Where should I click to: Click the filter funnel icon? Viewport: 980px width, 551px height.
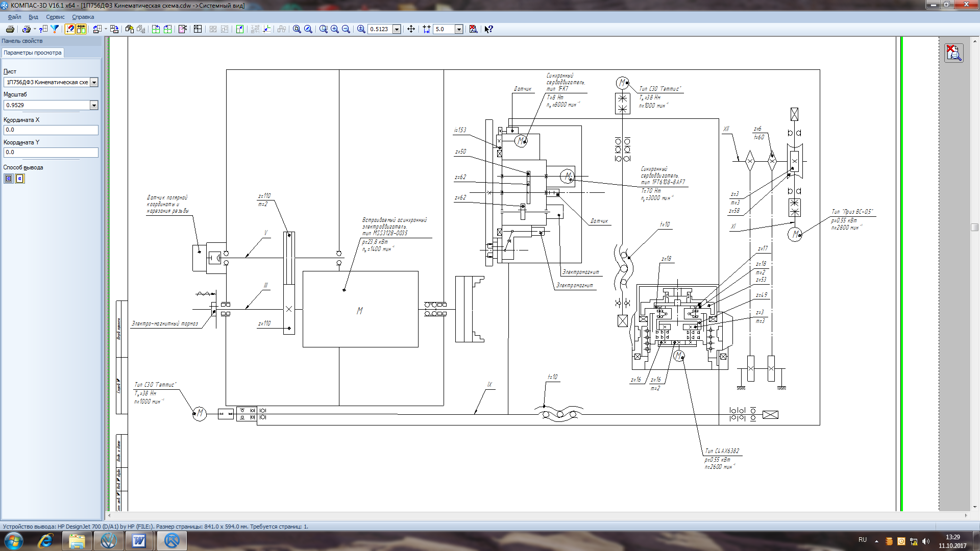coord(55,29)
